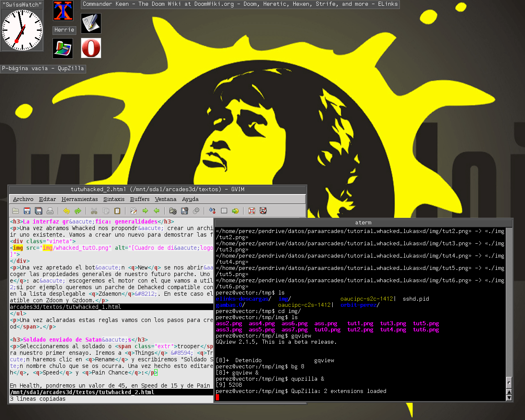Restore the Herrie iconified window

(x=64, y=30)
